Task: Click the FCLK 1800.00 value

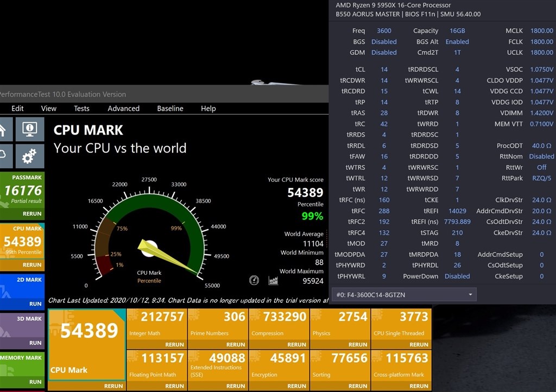Action: tap(541, 42)
